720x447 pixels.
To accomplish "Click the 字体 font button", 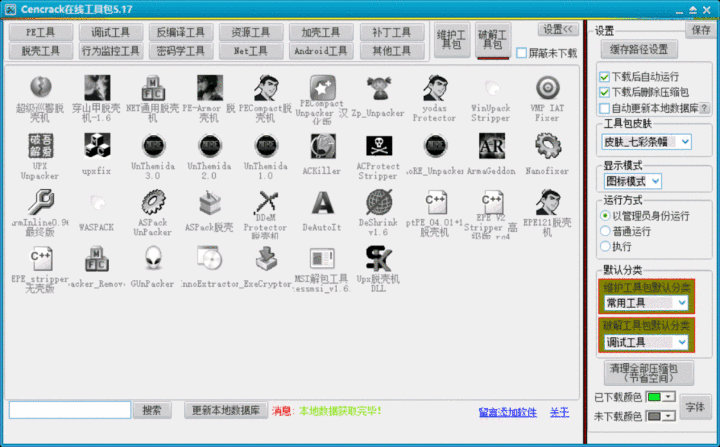I will (x=695, y=407).
